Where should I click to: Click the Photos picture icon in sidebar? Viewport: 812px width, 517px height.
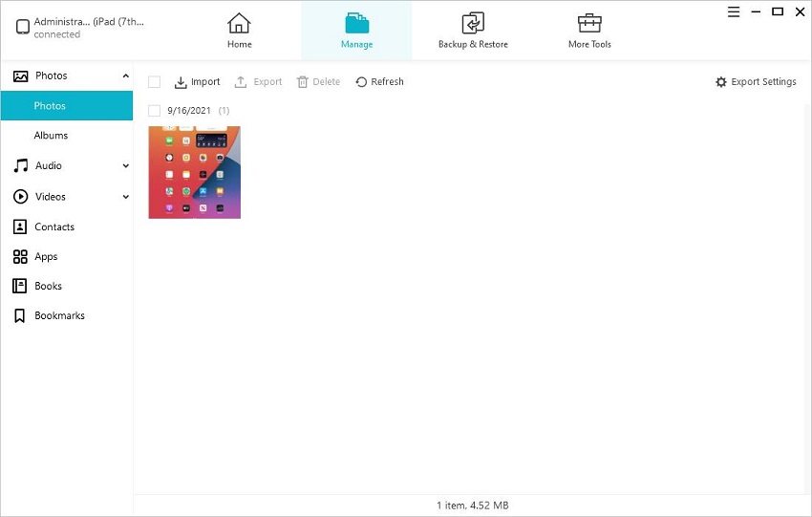coord(21,76)
